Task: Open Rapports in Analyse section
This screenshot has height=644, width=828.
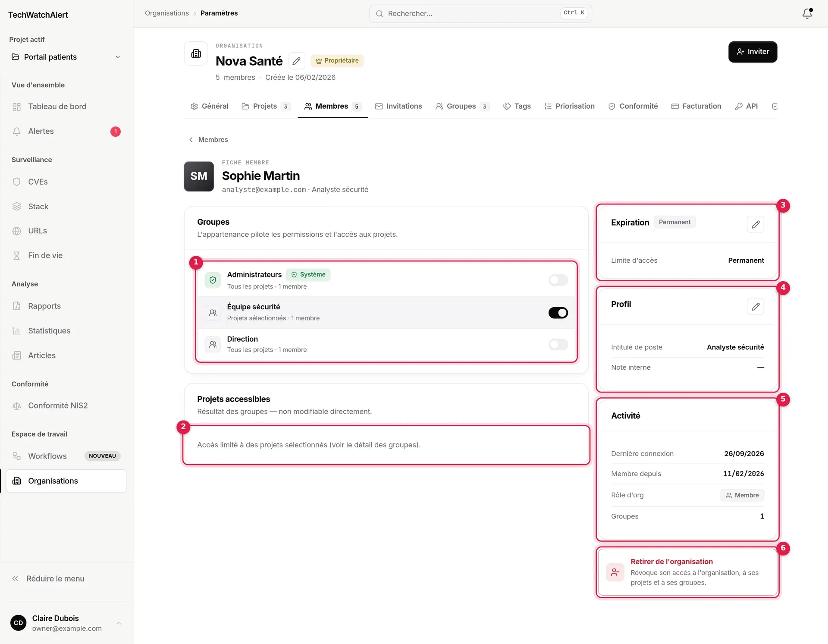Action: click(x=66, y=306)
